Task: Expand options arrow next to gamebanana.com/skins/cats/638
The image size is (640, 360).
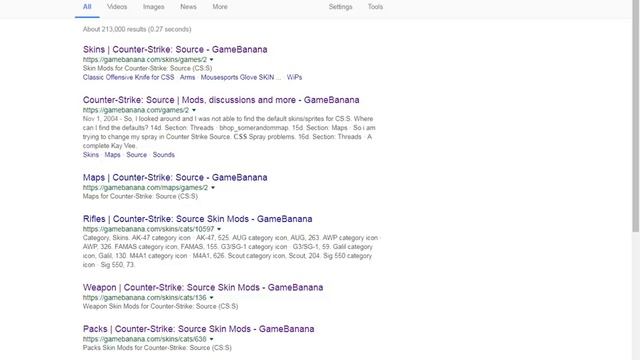Action: [x=211, y=339]
